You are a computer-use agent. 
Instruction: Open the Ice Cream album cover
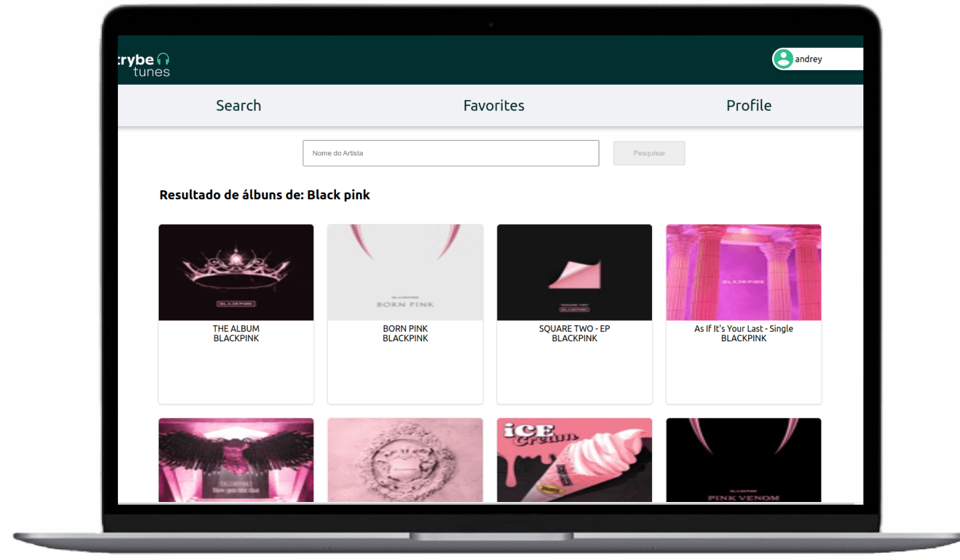(x=575, y=460)
